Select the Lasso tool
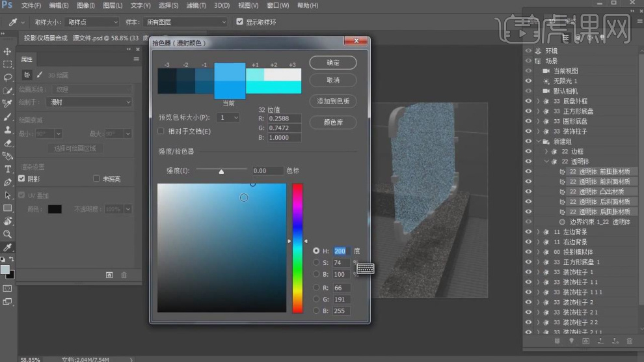 8,77
